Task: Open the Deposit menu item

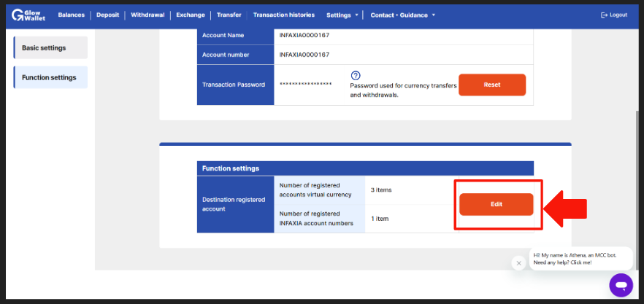Action: [x=107, y=15]
